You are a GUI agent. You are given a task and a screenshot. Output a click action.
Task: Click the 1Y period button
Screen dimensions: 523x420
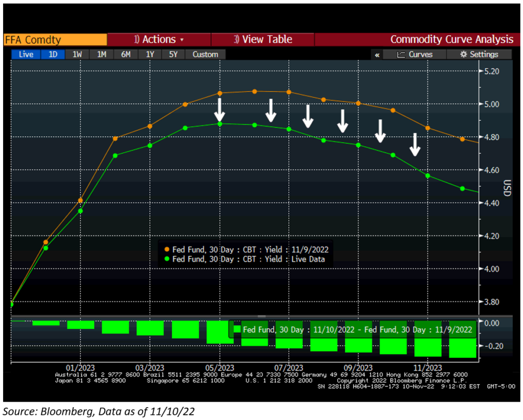click(x=150, y=55)
